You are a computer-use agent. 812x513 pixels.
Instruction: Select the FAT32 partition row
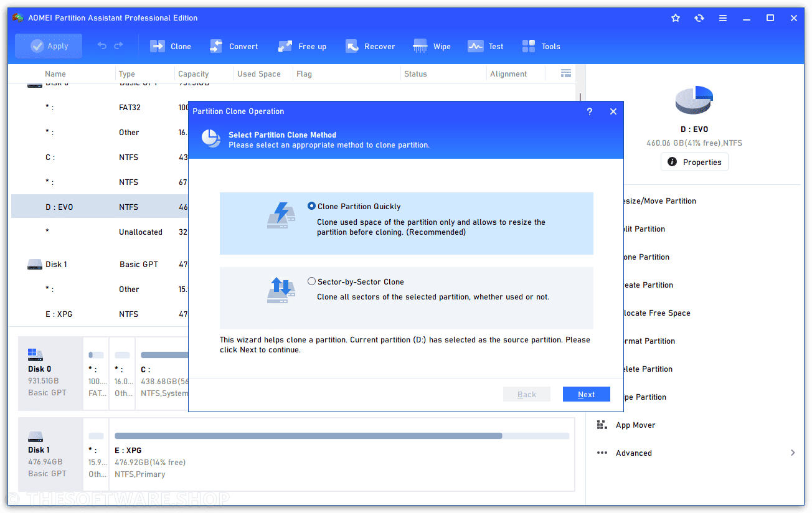click(100, 108)
